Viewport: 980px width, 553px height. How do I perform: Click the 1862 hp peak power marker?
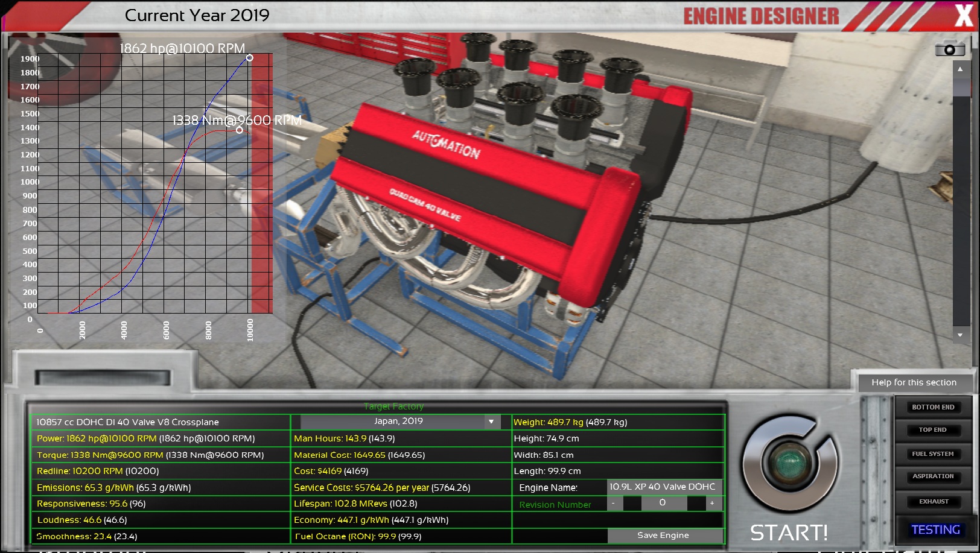pyautogui.click(x=250, y=58)
